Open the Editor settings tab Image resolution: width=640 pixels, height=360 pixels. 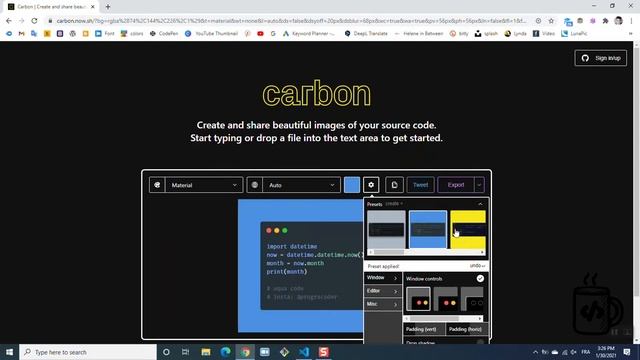(x=382, y=291)
